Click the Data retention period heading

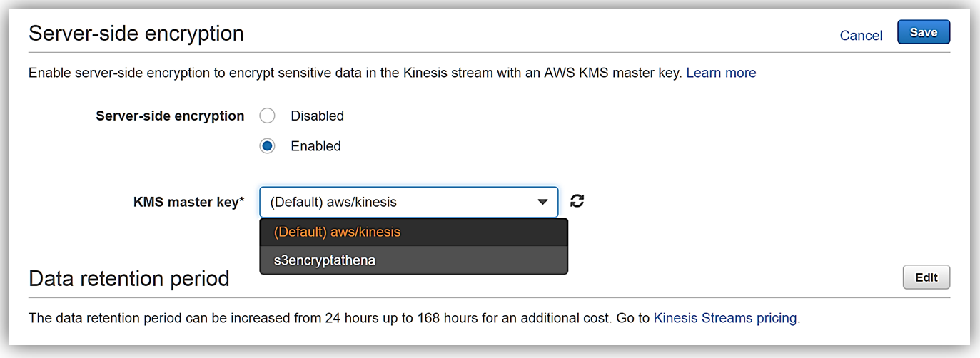pyautogui.click(x=129, y=278)
